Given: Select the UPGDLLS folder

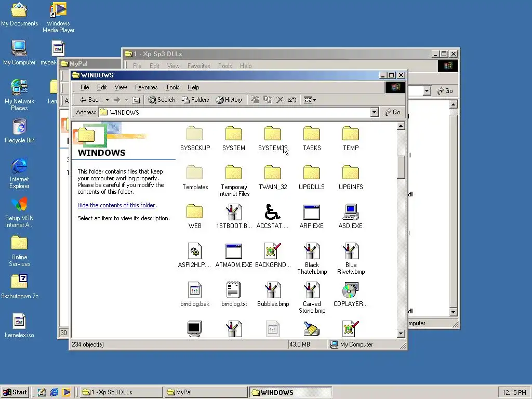Looking at the screenshot, I should 312,178.
